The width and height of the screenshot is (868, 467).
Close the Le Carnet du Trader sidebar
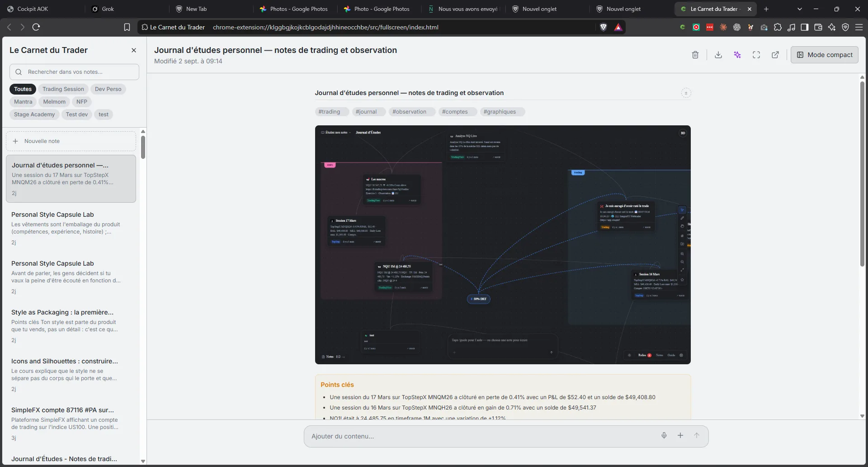click(134, 50)
